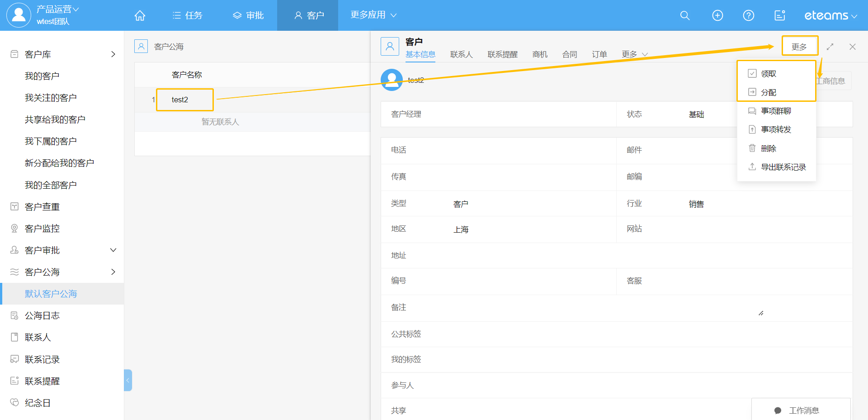Expand the customer panel to fullscreen
The height and width of the screenshot is (420, 868).
pyautogui.click(x=830, y=47)
